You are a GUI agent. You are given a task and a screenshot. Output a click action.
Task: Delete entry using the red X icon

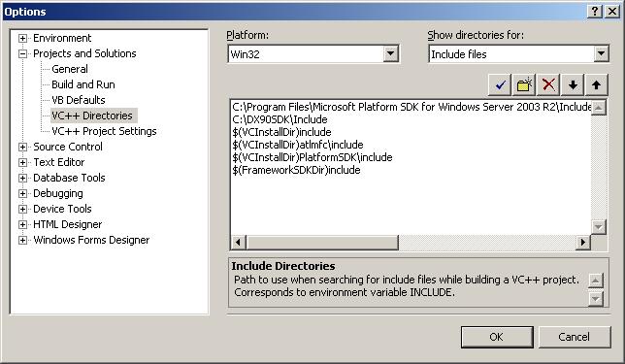(548, 84)
